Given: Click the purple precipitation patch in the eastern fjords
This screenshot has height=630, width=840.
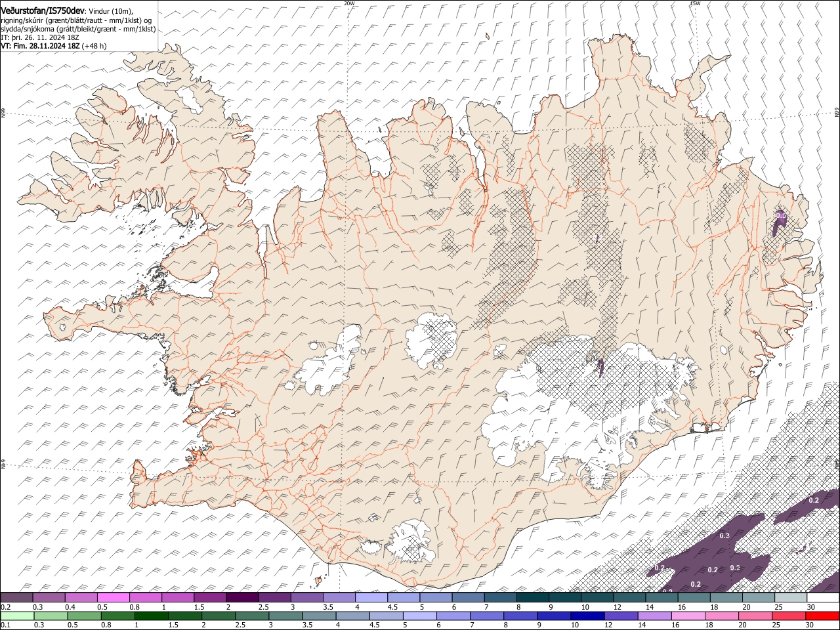Looking at the screenshot, I should [x=779, y=222].
